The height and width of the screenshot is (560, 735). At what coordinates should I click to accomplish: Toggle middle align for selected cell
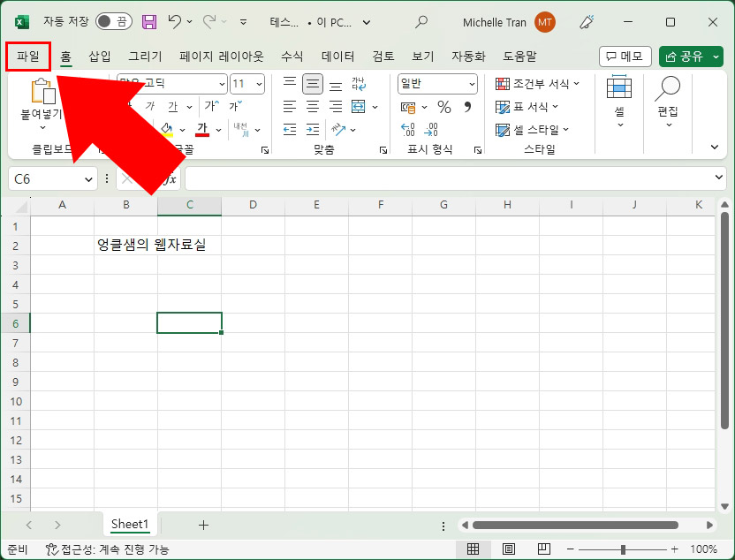[313, 83]
